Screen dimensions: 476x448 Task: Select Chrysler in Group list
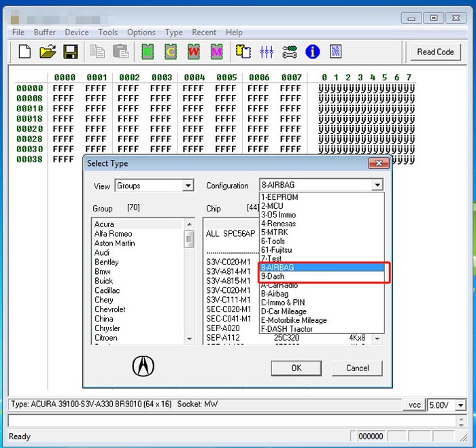pos(137,328)
